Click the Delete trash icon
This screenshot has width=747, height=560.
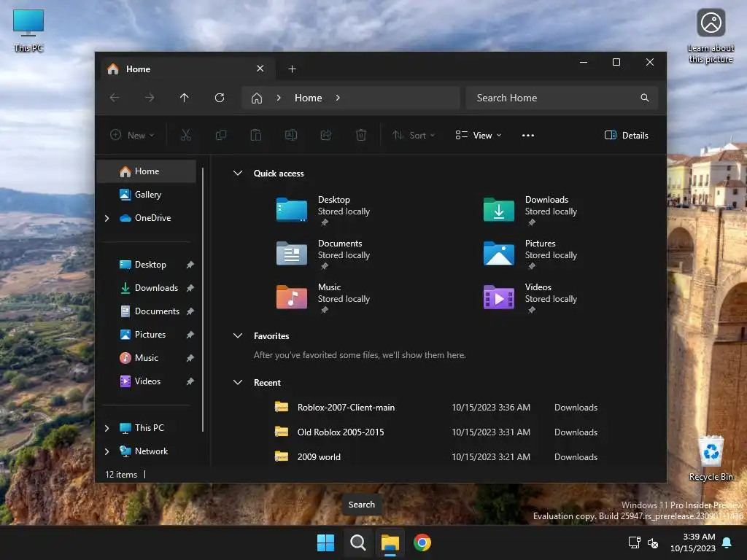pyautogui.click(x=361, y=135)
